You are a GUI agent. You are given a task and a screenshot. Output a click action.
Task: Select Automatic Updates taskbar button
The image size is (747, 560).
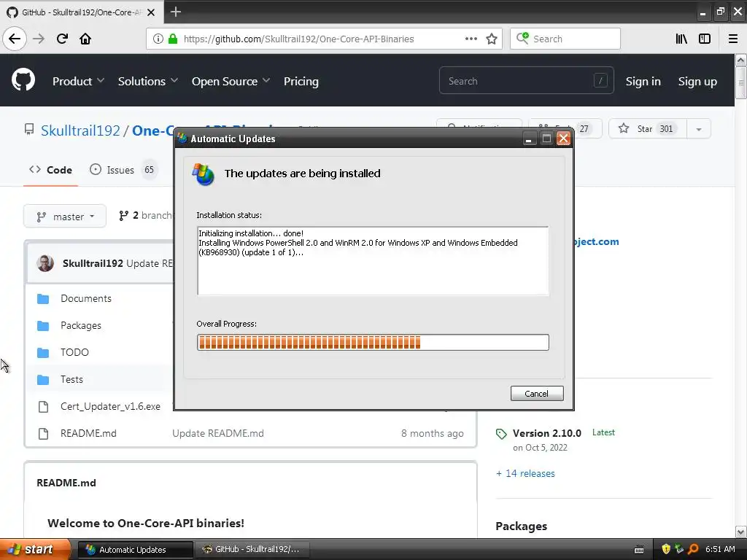pos(135,550)
